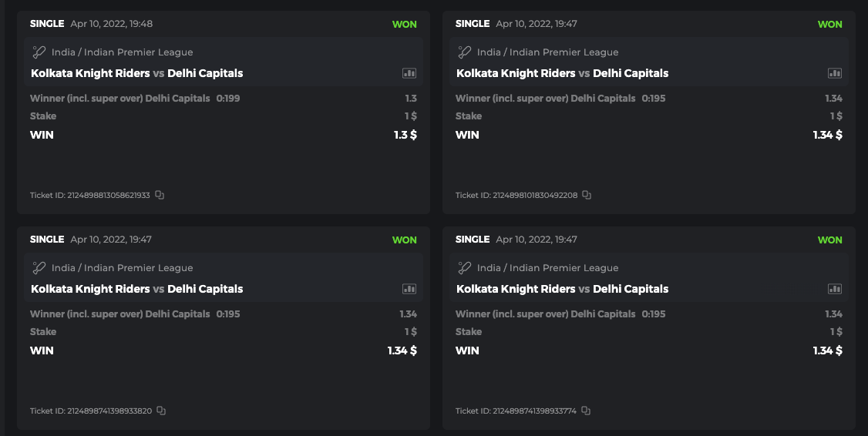This screenshot has height=436, width=868.
Task: Open match title in card with ticket ending 2208
Action: click(x=562, y=73)
